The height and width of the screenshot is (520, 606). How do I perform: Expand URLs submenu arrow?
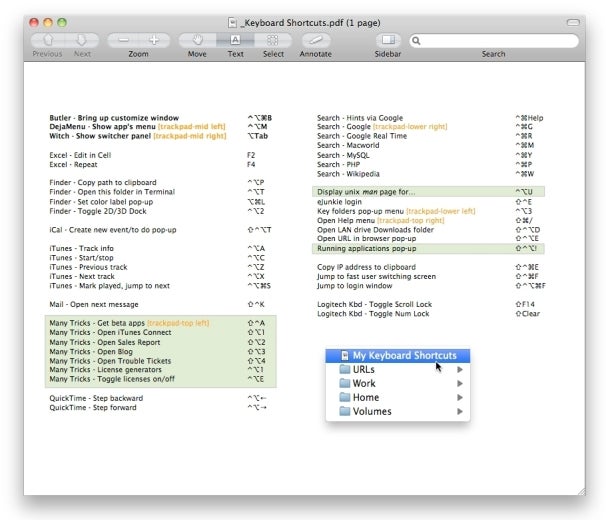(x=460, y=370)
